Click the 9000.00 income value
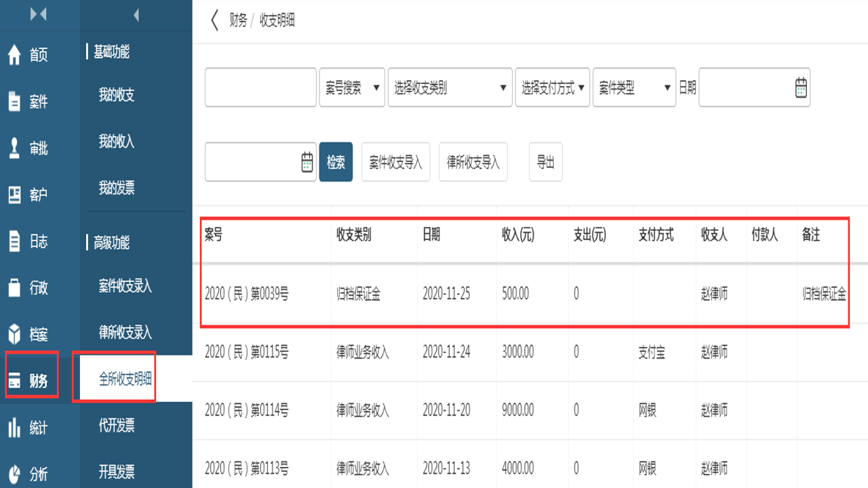This screenshot has width=868, height=488. tap(517, 410)
